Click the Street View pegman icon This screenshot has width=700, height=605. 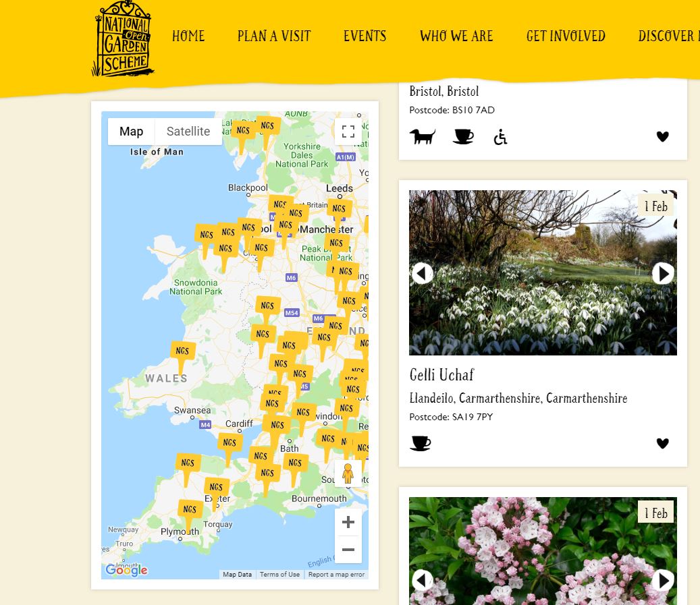348,473
